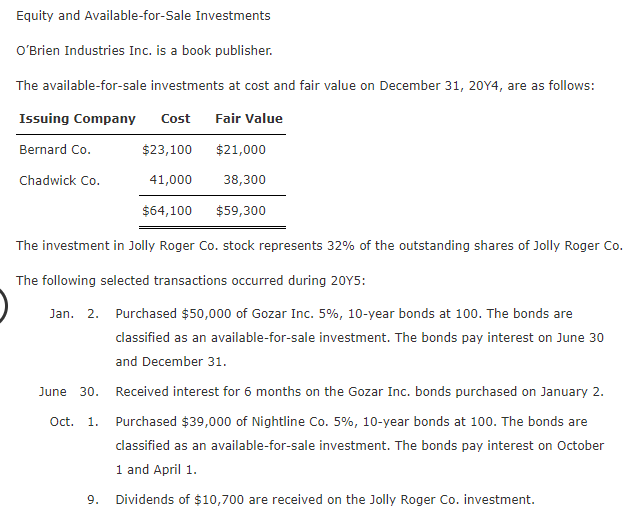Click Chadwick Co. row label
The image size is (643, 517).
[x=59, y=180]
